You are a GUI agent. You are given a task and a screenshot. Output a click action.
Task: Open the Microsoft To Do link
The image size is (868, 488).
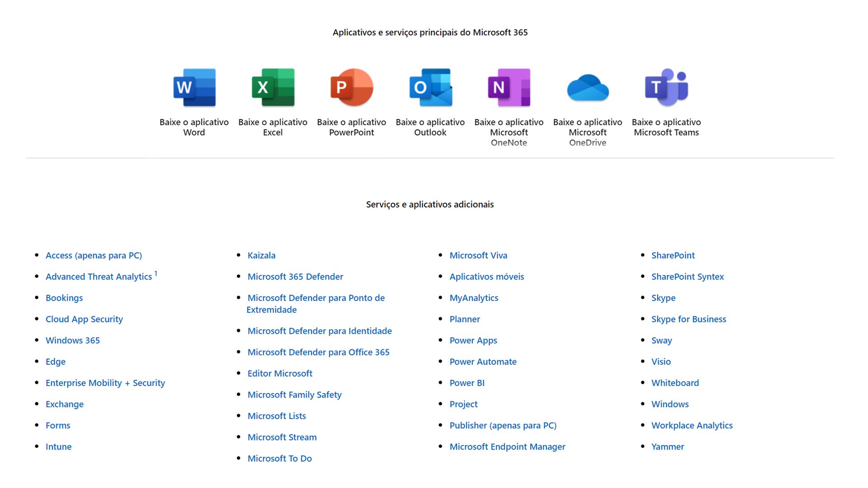(279, 458)
